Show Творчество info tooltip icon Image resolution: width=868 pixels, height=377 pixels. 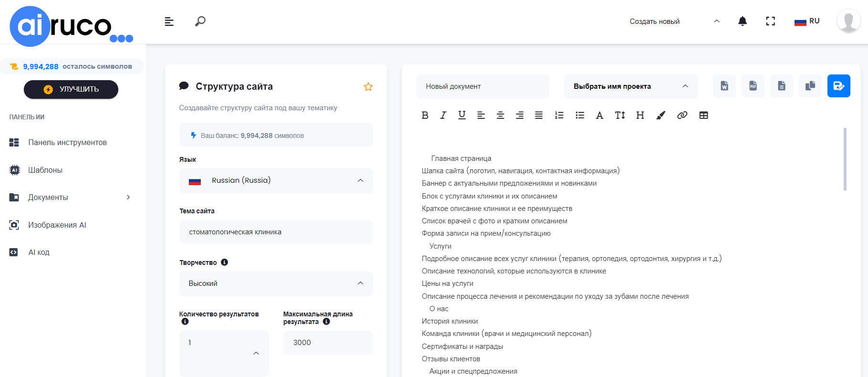225,262
